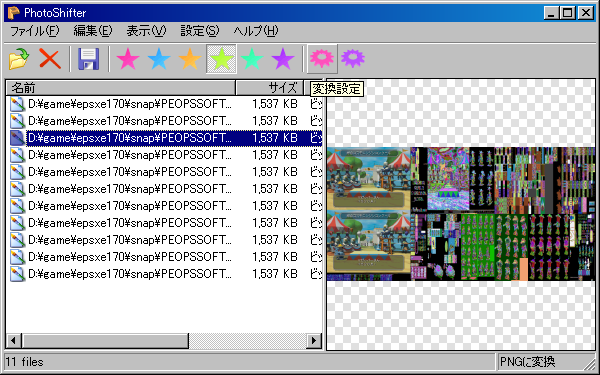Image resolution: width=600 pixels, height=375 pixels.
Task: Maximize the PhotoShifter window
Action: pyautogui.click(x=568, y=13)
